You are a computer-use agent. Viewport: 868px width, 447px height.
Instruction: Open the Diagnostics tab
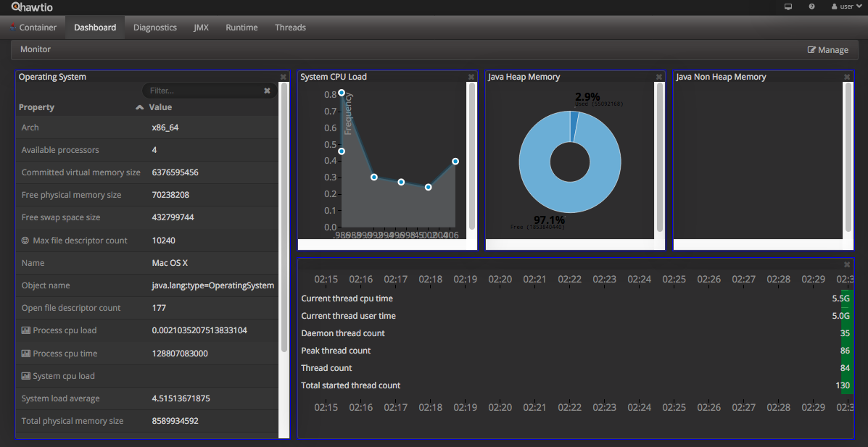155,27
